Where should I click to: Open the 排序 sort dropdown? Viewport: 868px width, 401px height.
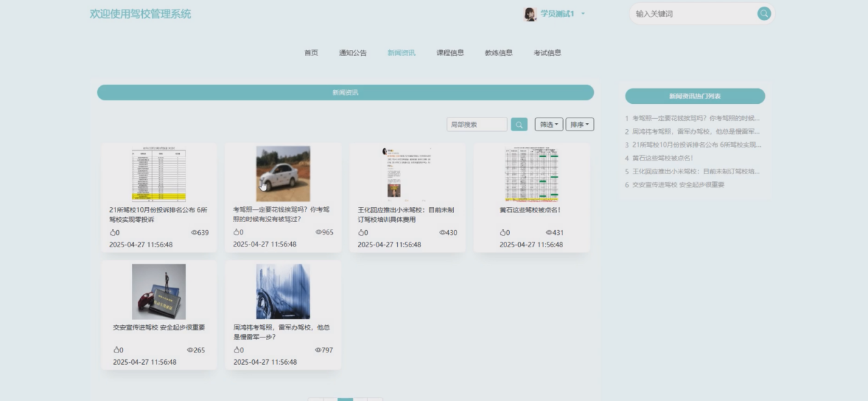[580, 124]
